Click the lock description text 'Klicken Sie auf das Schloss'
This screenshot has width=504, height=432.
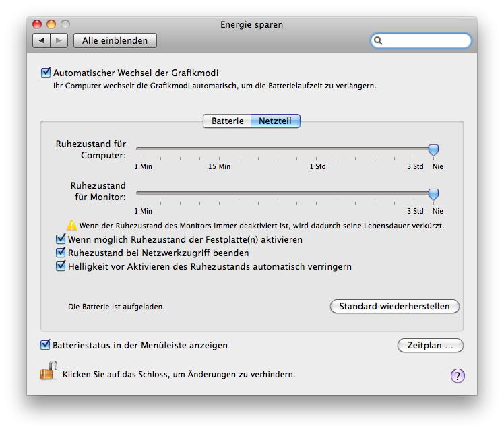click(179, 375)
